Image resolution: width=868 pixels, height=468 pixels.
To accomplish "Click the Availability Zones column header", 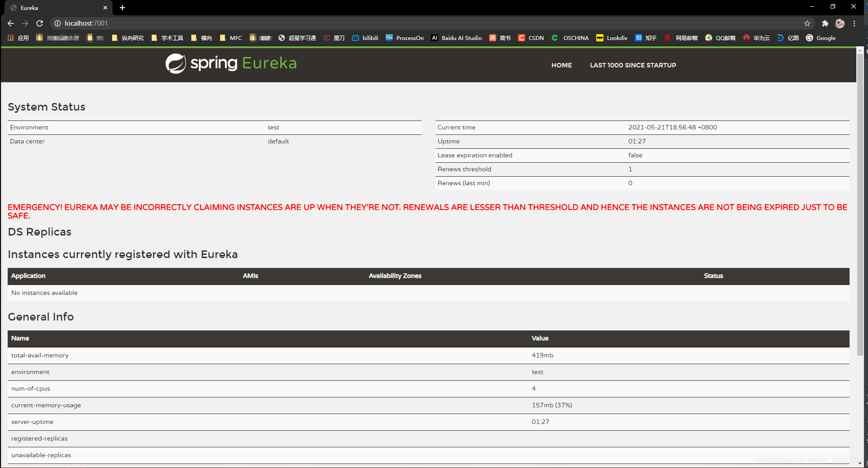I will coord(395,276).
